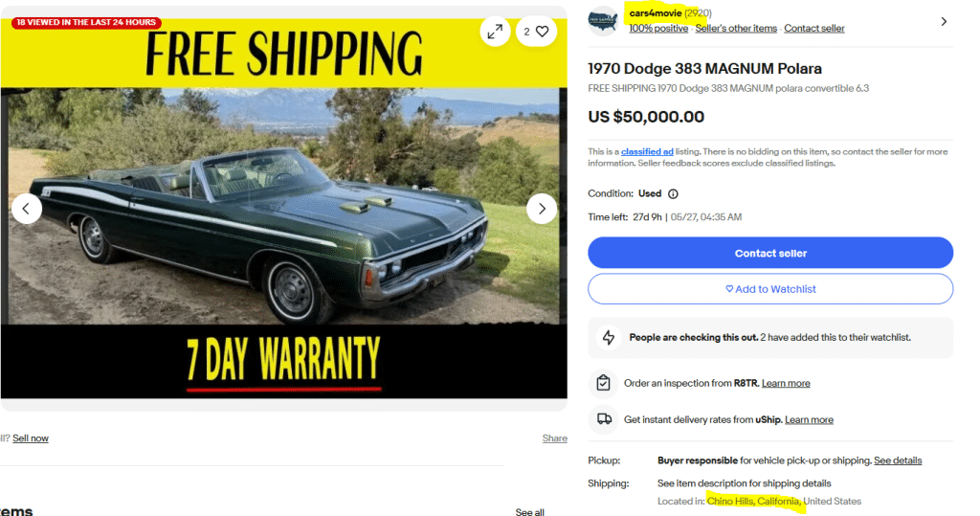Go to previous photo with left arrow
Image resolution: width=980 pixels, height=516 pixels.
click(x=27, y=208)
